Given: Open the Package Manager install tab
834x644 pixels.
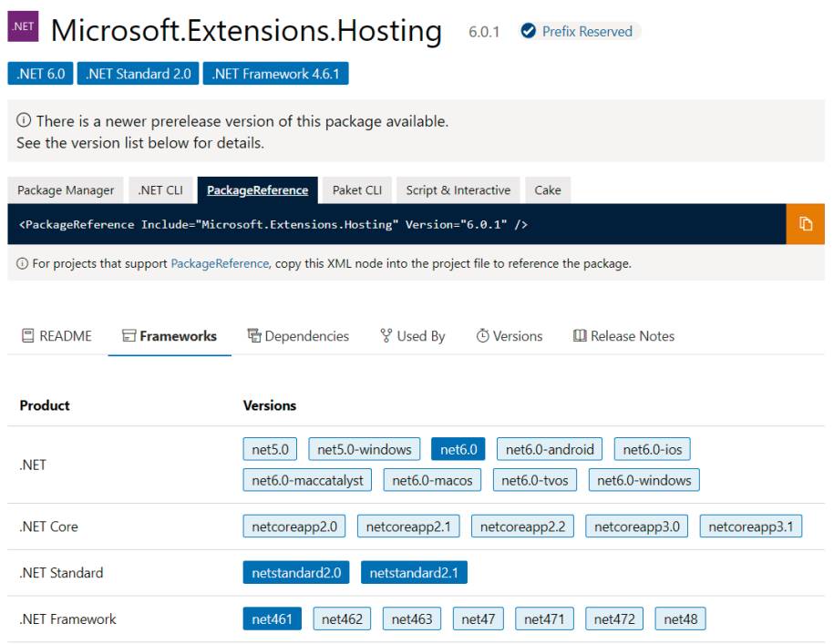Looking at the screenshot, I should [x=66, y=190].
